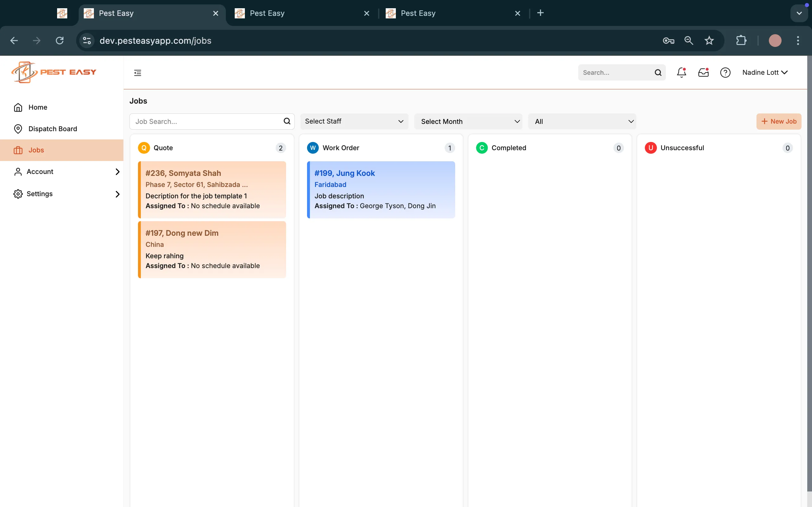This screenshot has height=507, width=812.
Task: Open Nadine Lott user menu
Action: click(x=764, y=73)
